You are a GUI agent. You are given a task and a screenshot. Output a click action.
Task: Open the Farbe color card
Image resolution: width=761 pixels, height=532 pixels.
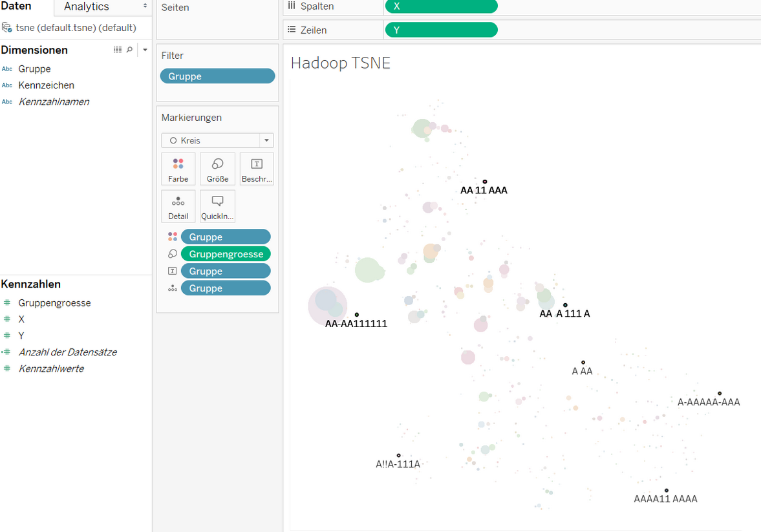tap(178, 169)
